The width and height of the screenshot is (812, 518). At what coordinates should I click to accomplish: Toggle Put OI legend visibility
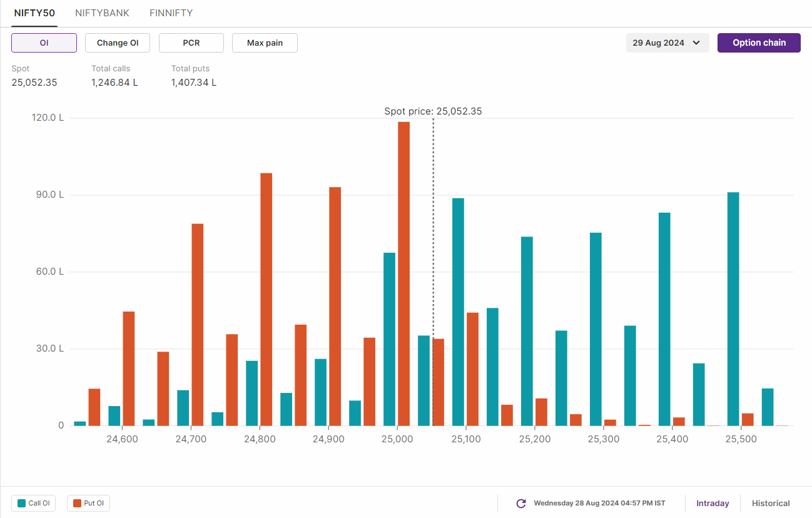point(88,504)
